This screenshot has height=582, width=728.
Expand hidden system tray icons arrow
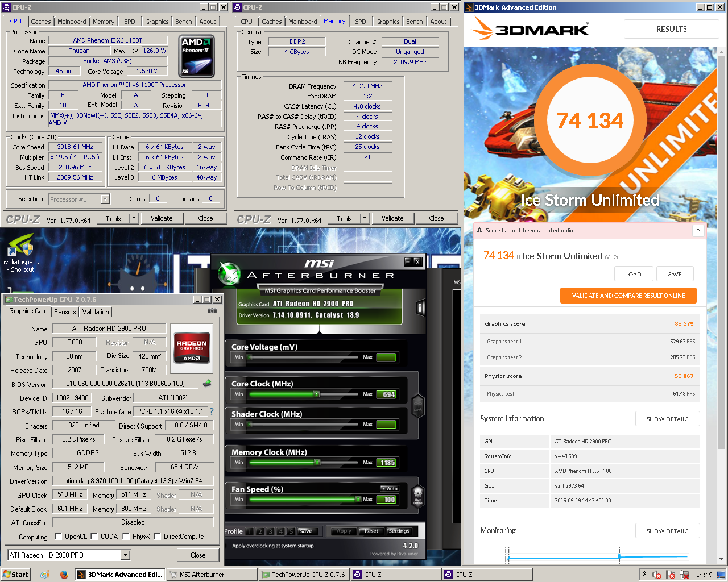[644, 574]
